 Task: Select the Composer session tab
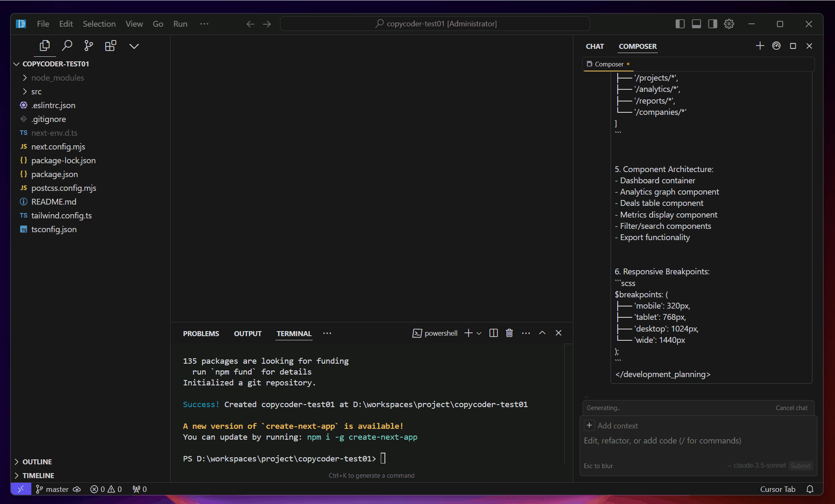coord(608,64)
